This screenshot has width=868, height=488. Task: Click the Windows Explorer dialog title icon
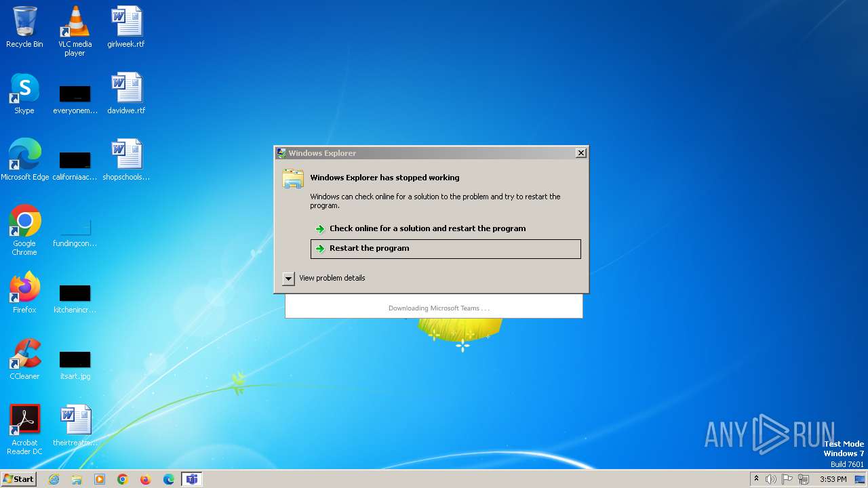tap(281, 153)
